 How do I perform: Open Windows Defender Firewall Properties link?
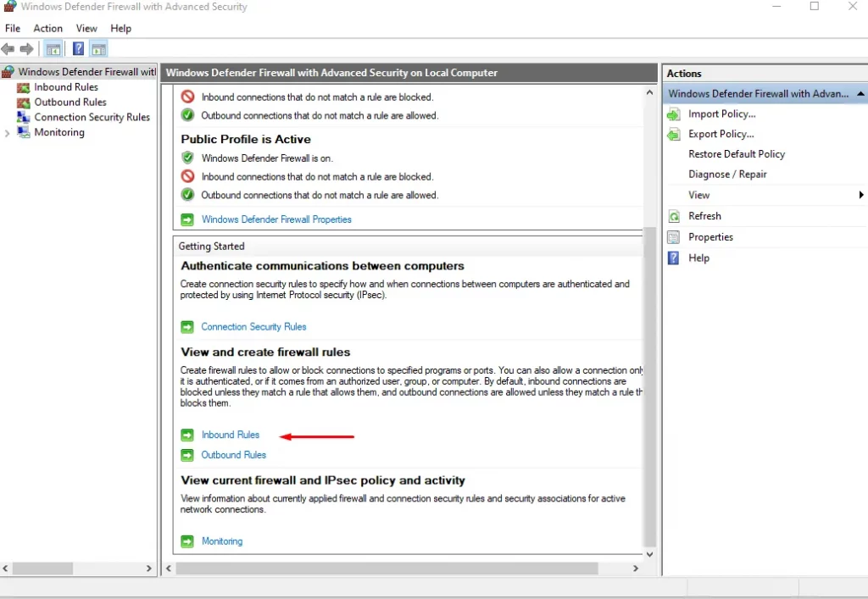pos(276,219)
